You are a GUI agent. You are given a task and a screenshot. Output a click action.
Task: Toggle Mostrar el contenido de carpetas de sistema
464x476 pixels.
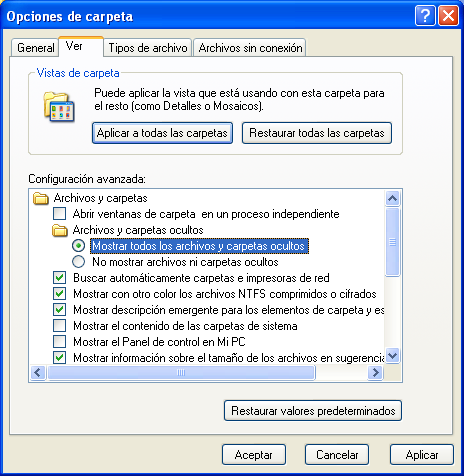point(60,326)
